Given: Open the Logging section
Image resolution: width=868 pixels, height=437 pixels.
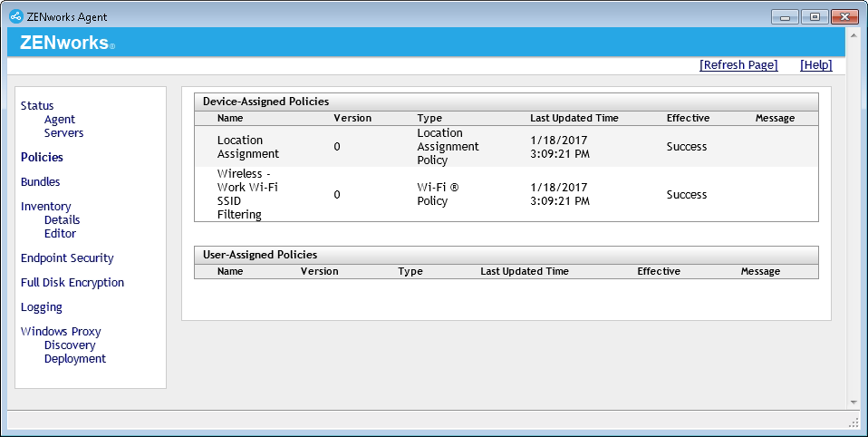Looking at the screenshot, I should (42, 307).
